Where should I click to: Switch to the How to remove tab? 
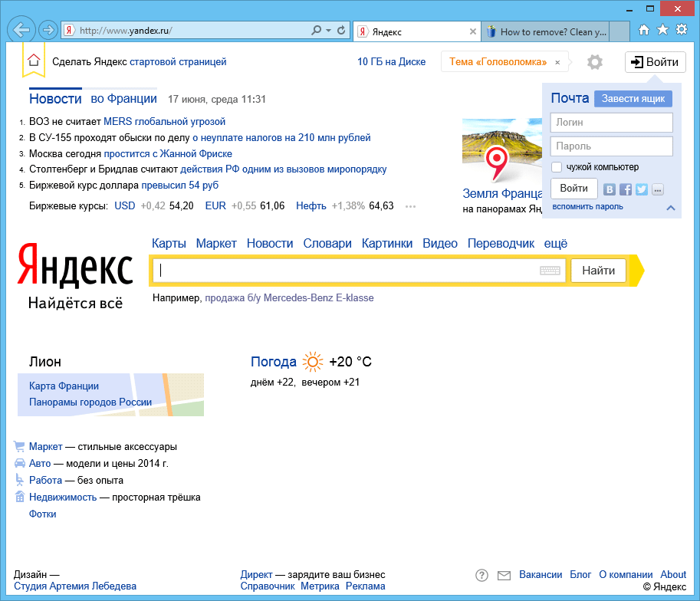tap(546, 31)
